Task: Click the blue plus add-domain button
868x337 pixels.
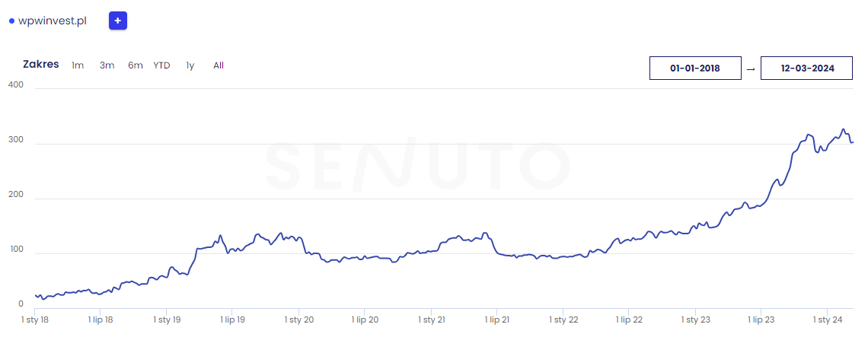Action: [118, 21]
